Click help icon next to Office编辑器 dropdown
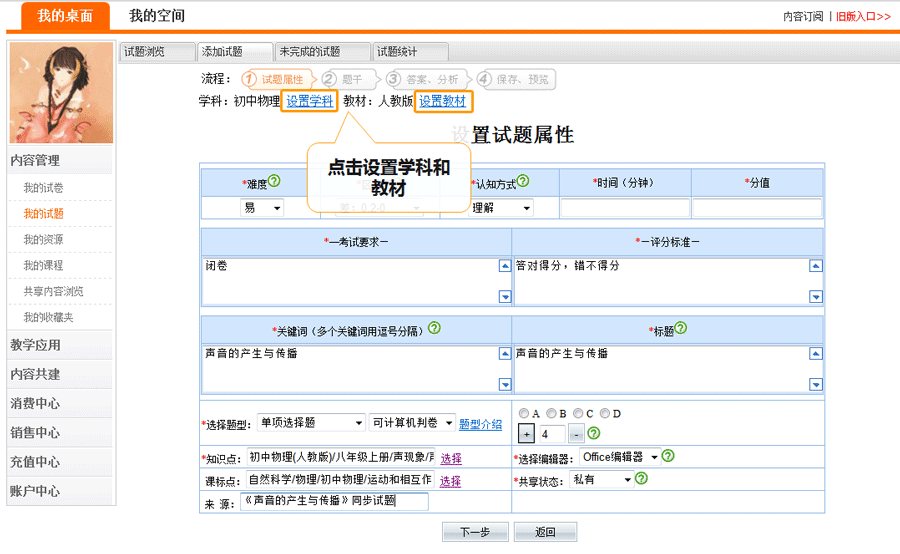The height and width of the screenshot is (554, 900). (668, 456)
